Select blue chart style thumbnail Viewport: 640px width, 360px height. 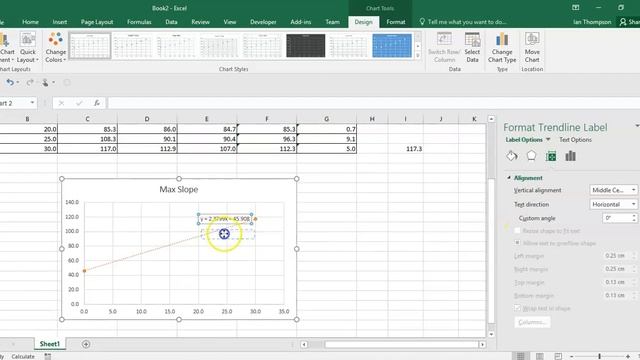[x=392, y=46]
